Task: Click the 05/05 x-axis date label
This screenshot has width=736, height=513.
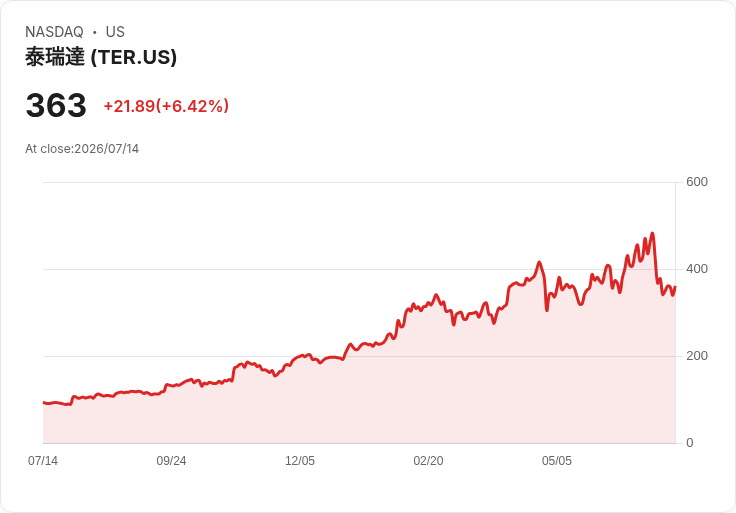Action: [x=557, y=461]
